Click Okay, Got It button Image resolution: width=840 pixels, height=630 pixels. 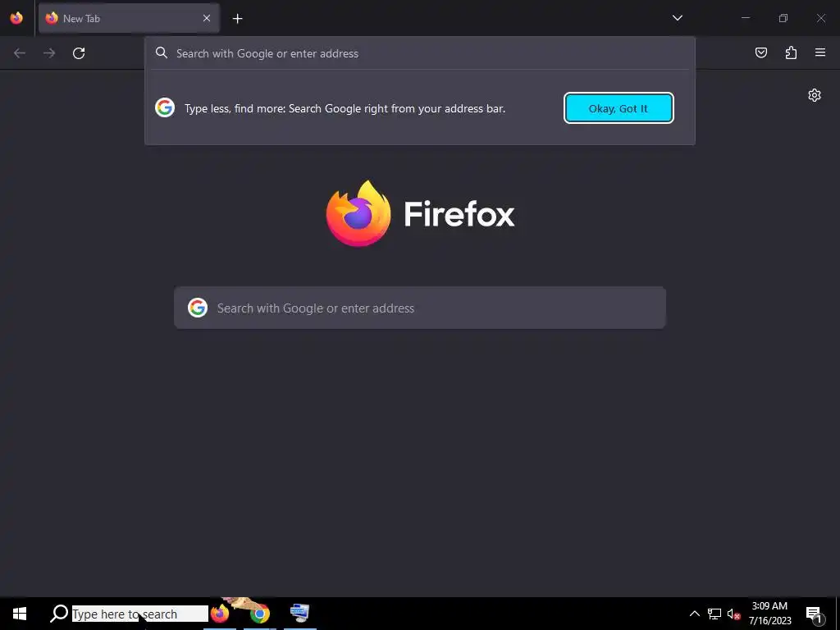619,108
